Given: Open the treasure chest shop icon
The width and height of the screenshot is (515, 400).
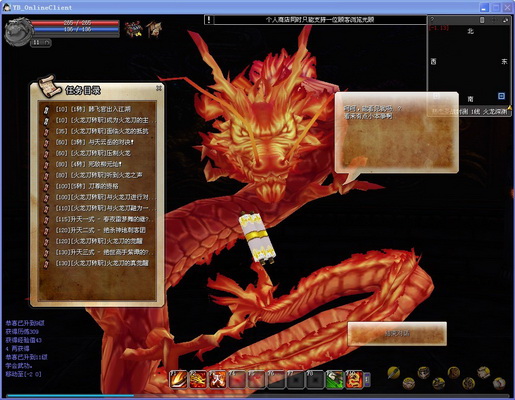Looking at the screenshot, I should coord(134,29).
